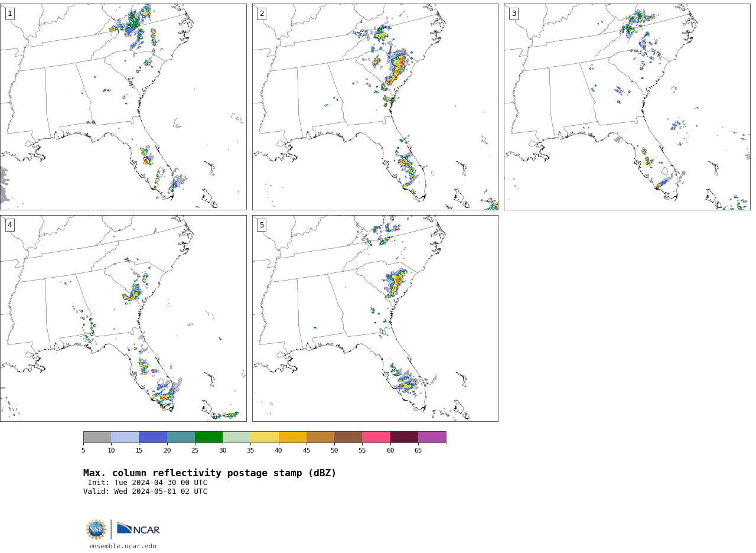
Task: Open ensemble member 4 reflectivity map
Action: coord(123,318)
